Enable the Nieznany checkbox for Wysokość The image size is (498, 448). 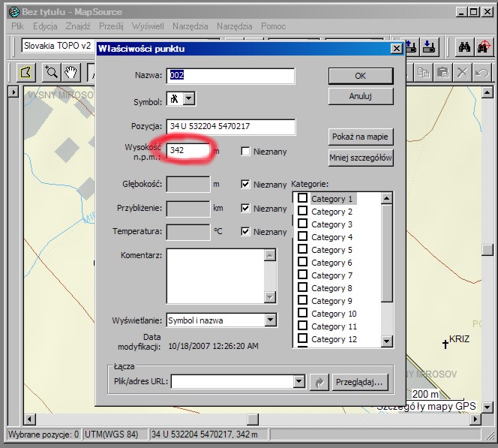pos(245,152)
